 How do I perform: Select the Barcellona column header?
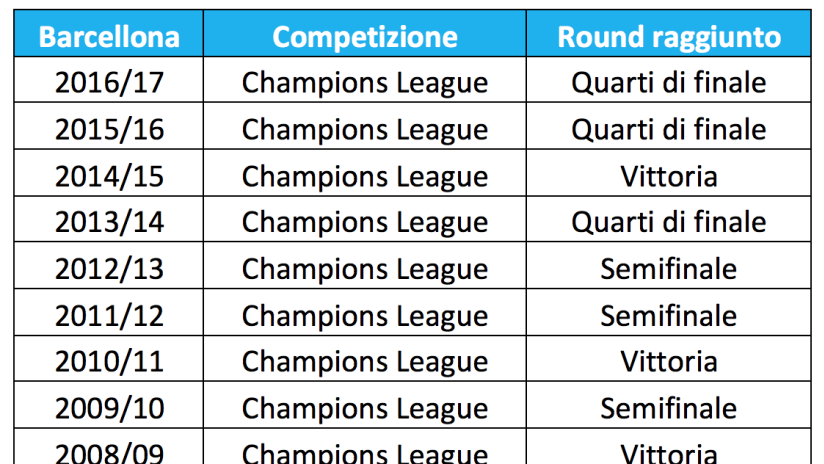pyautogui.click(x=109, y=34)
